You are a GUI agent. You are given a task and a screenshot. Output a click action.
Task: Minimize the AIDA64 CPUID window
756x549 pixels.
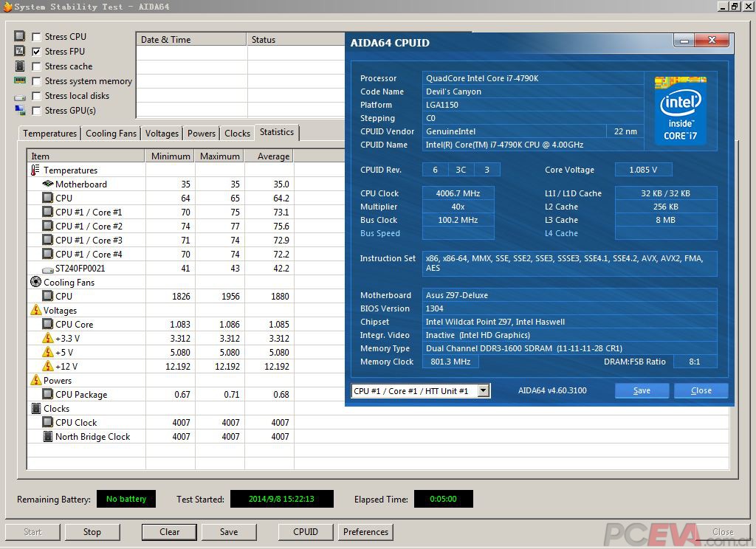pyautogui.click(x=684, y=41)
